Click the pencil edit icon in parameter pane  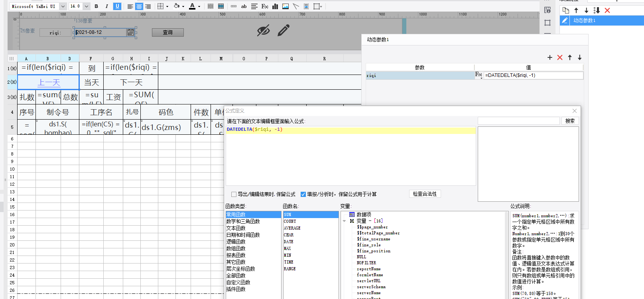284,30
